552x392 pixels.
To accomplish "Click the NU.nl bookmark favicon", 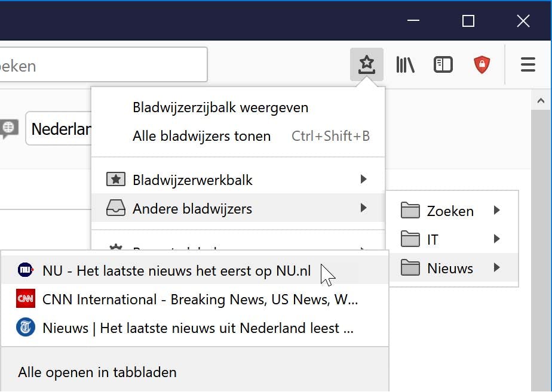I will [x=26, y=270].
